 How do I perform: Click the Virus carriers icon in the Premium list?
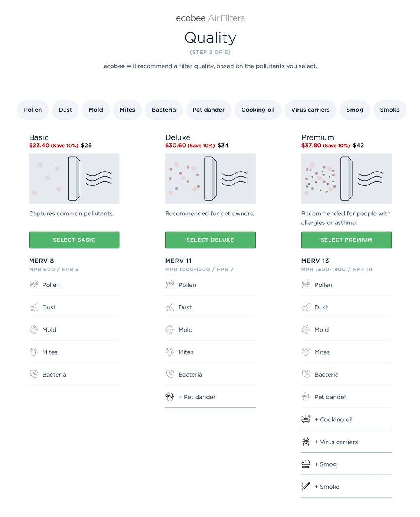pyautogui.click(x=306, y=442)
